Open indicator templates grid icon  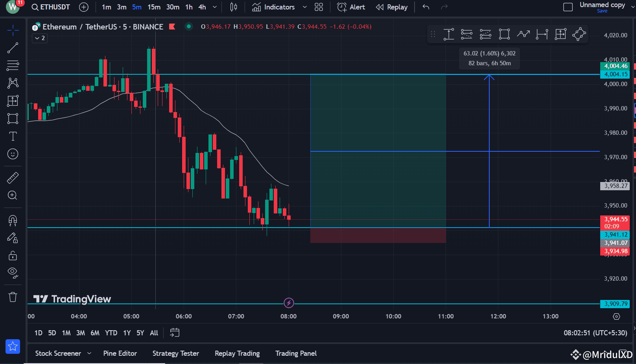click(x=319, y=7)
